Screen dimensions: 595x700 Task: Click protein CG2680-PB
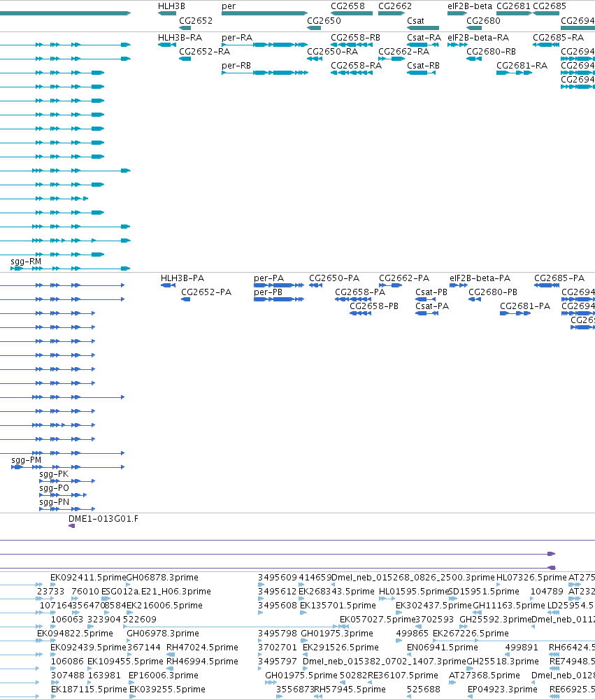(x=493, y=292)
